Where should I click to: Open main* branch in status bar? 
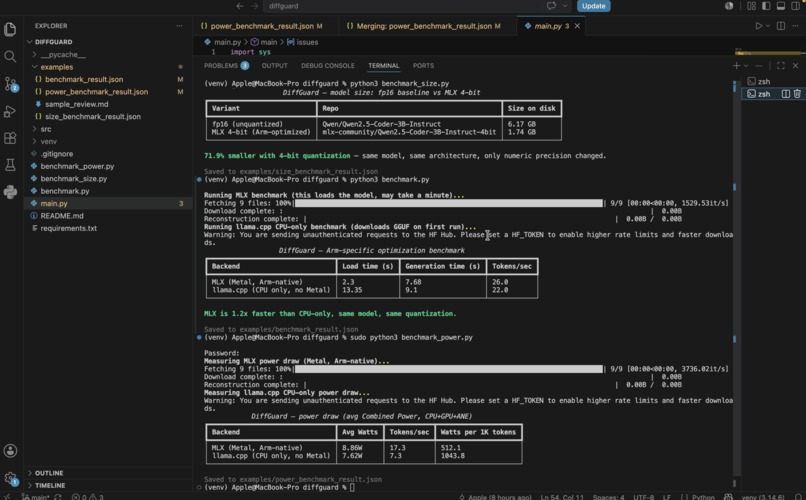point(35,497)
